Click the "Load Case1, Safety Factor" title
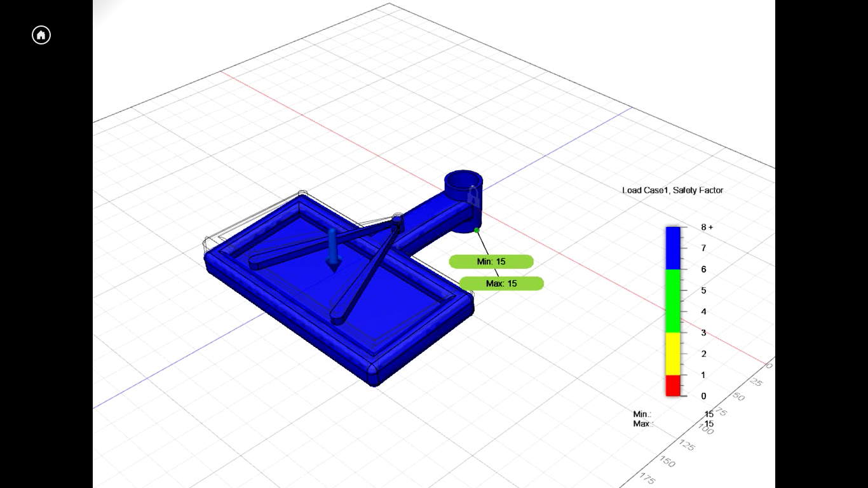Screen dimensions: 868x488 [x=673, y=190]
